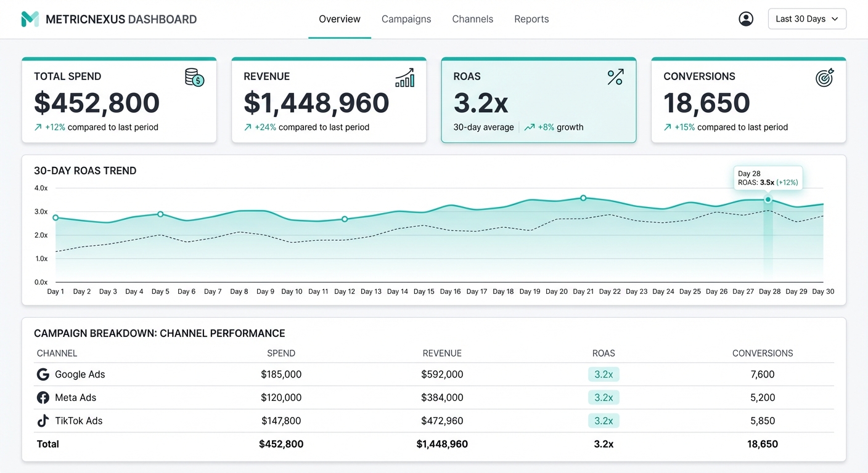Viewport: 868px width, 473px height.
Task: Open the user account profile icon
Action: pyautogui.click(x=746, y=18)
